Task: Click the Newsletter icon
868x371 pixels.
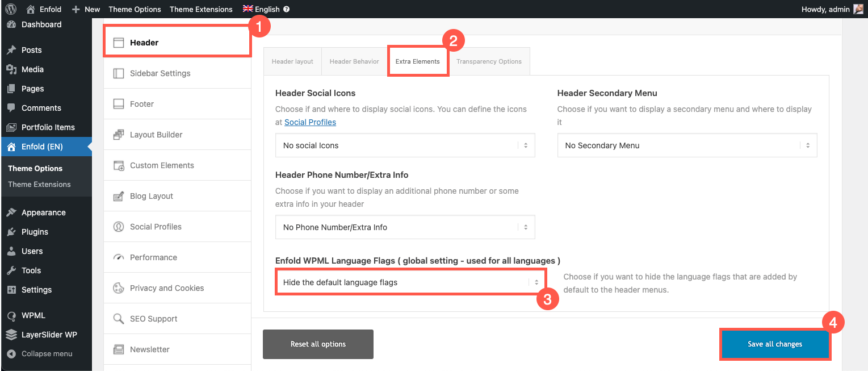Action: pyautogui.click(x=119, y=349)
